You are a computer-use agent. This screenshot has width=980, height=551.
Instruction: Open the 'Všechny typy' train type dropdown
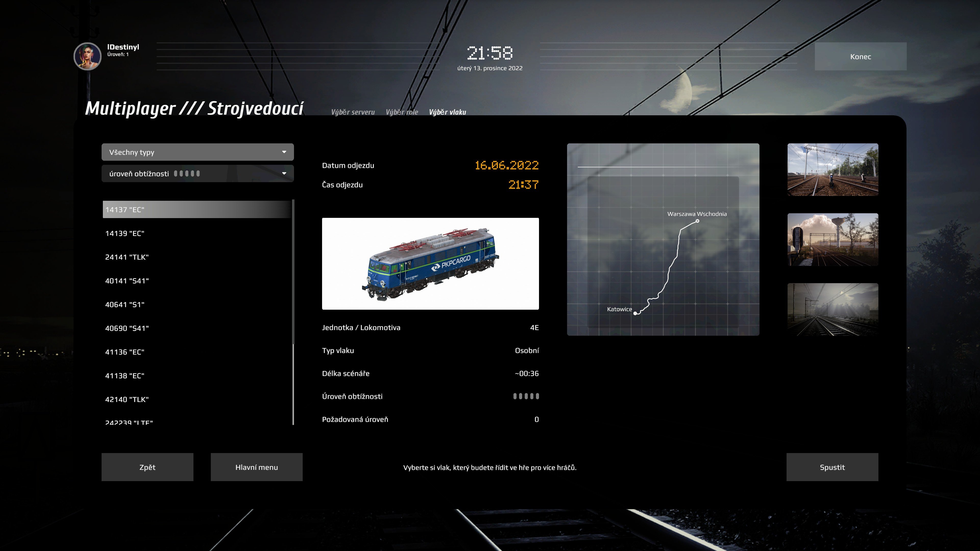[198, 152]
